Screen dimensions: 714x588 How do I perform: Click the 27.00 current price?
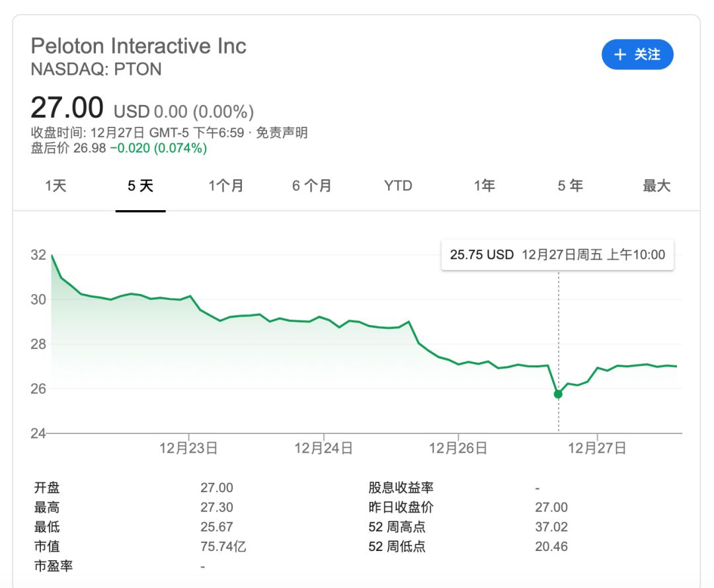pyautogui.click(x=67, y=108)
